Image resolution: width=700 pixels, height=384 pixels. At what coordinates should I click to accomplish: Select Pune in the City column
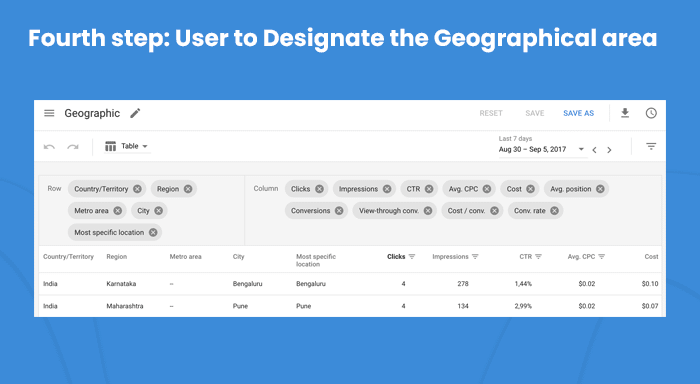point(240,306)
